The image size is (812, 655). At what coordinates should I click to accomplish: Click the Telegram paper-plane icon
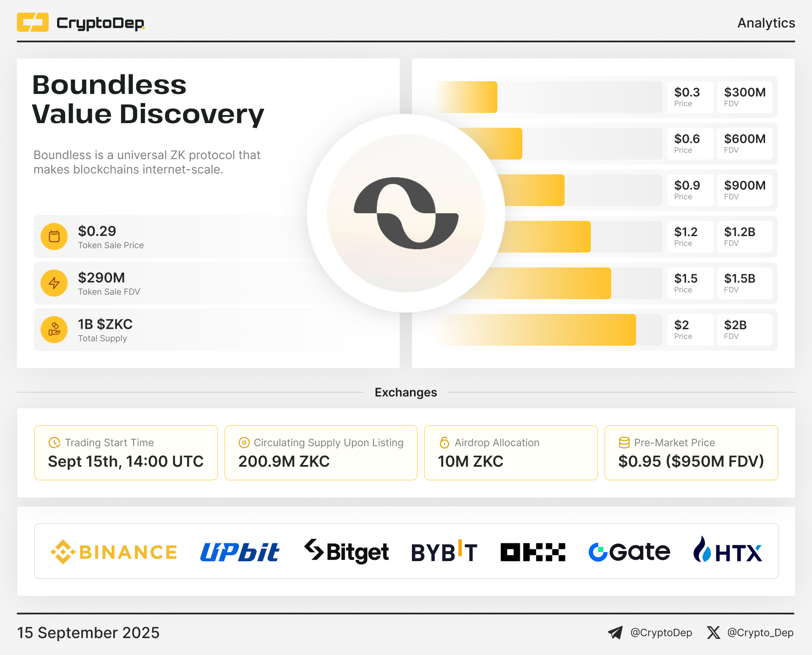coord(615,633)
